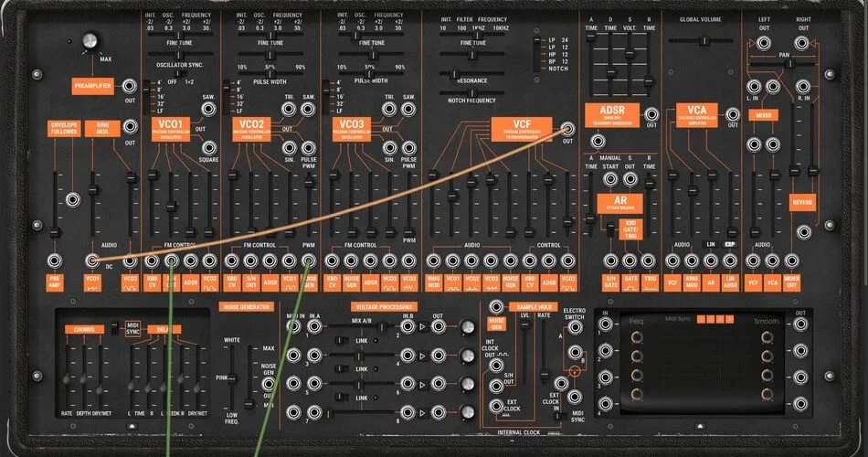Click the INT CLOCK OUT jack

496,365
